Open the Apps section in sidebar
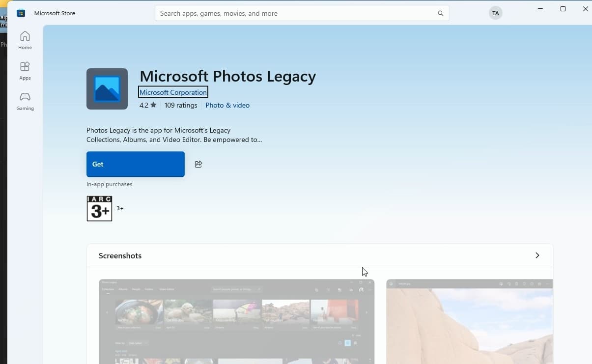The image size is (592, 364). point(25,71)
